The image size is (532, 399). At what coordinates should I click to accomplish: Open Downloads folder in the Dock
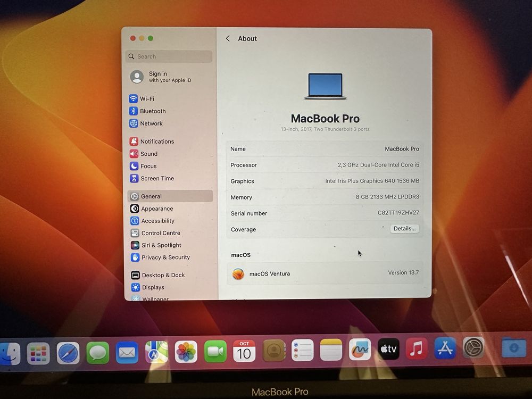514,347
